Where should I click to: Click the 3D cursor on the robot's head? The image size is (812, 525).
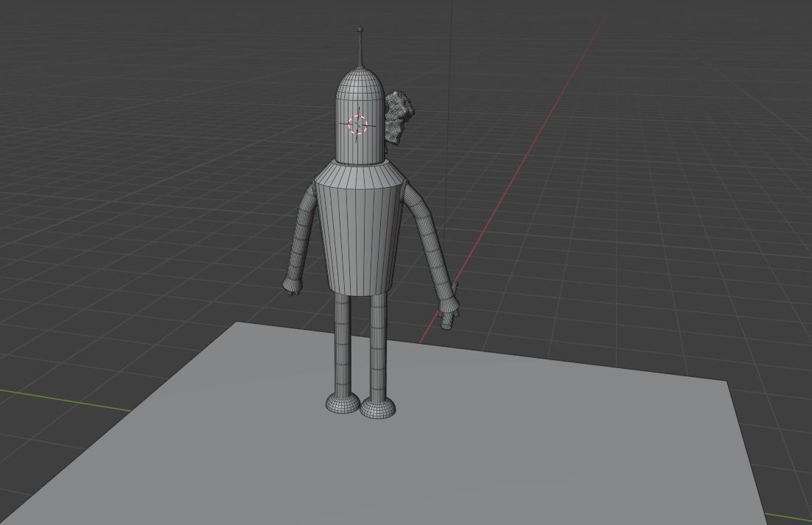tap(357, 124)
